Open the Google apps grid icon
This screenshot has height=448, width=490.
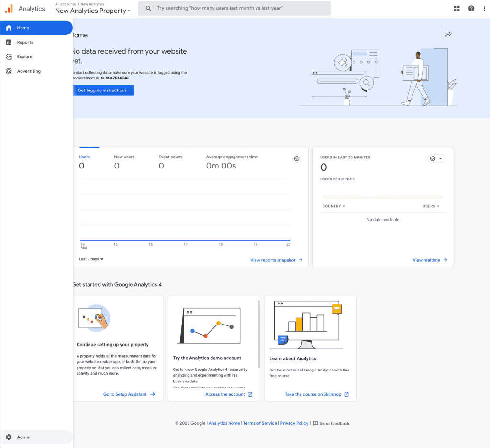pyautogui.click(x=457, y=8)
